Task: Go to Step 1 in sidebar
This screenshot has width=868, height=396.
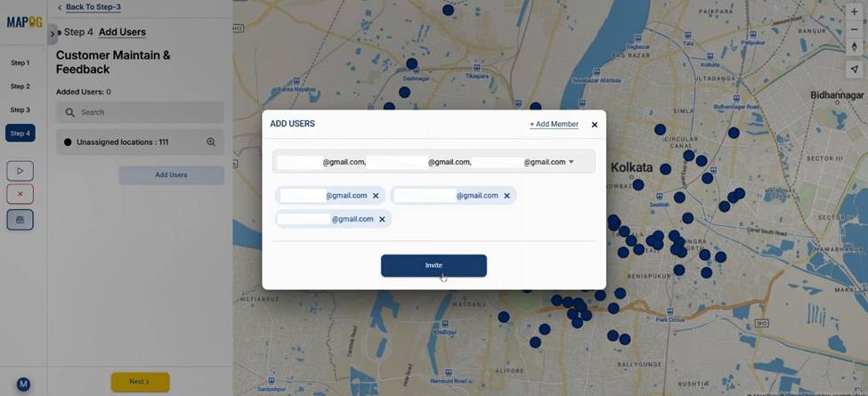Action: (20, 63)
